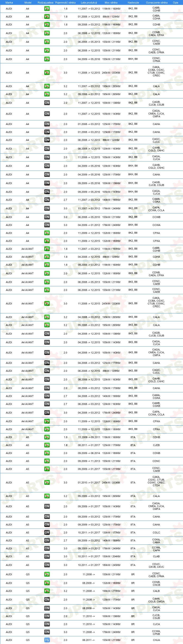
Task: Select the 180kW / 245KM power cell
Action: [x=111, y=565]
